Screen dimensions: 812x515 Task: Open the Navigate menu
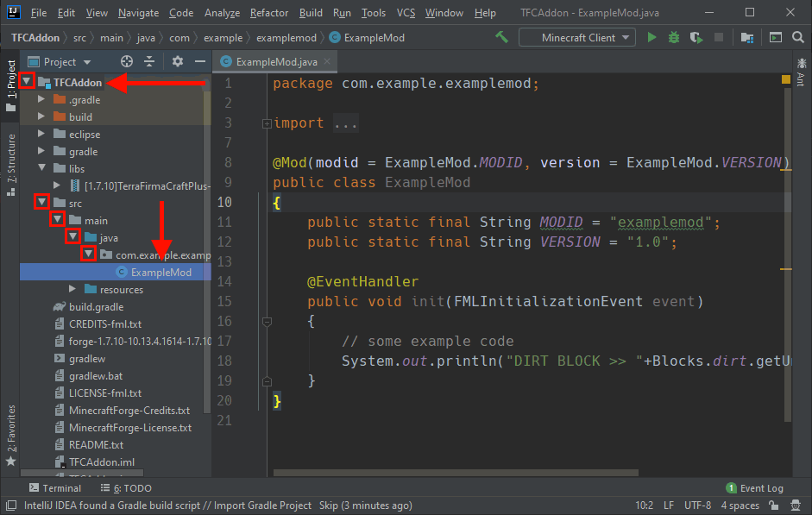tap(138, 12)
